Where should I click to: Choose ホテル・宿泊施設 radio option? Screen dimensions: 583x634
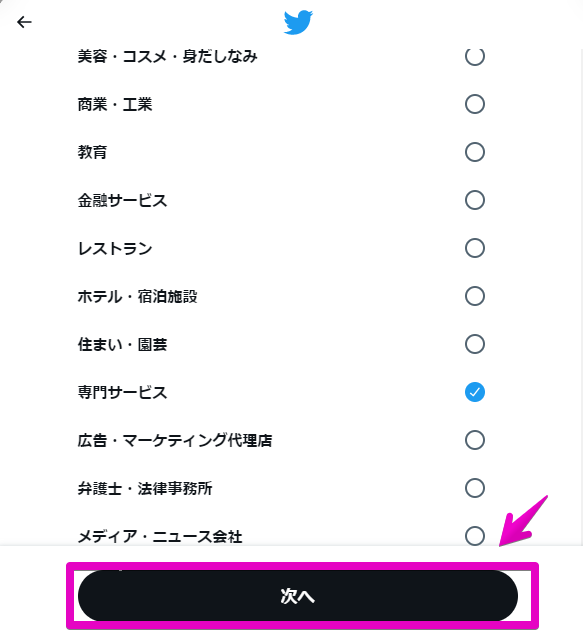point(475,296)
